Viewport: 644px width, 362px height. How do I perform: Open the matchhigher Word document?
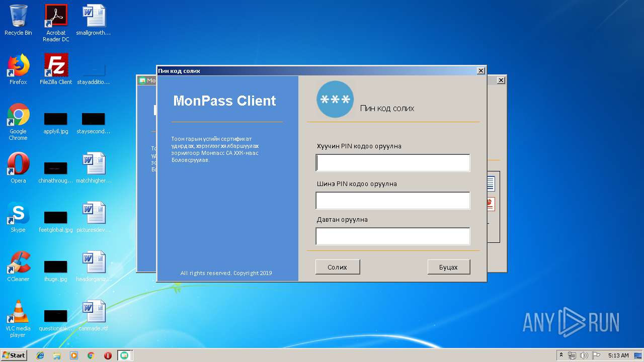(94, 168)
